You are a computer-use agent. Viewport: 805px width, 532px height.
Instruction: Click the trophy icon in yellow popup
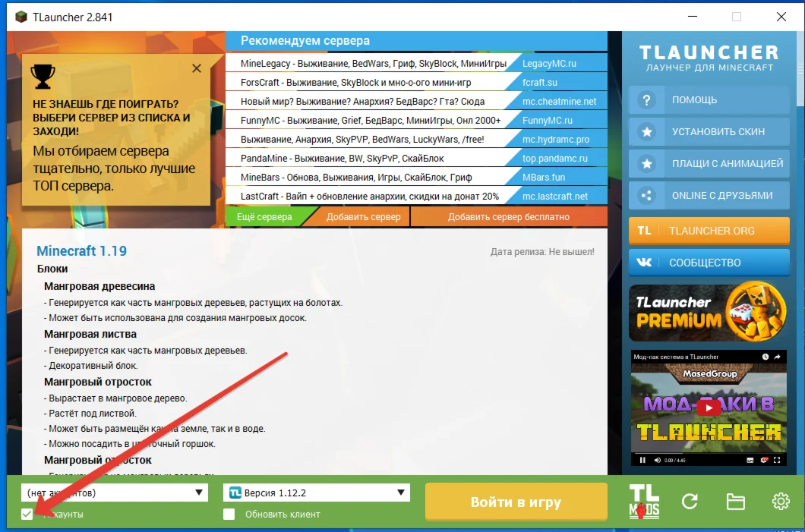coord(43,77)
